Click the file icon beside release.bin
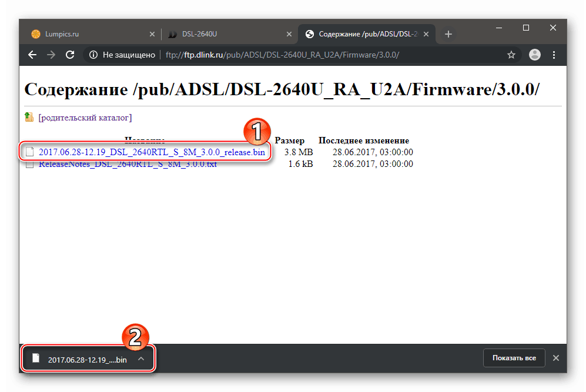 click(29, 152)
